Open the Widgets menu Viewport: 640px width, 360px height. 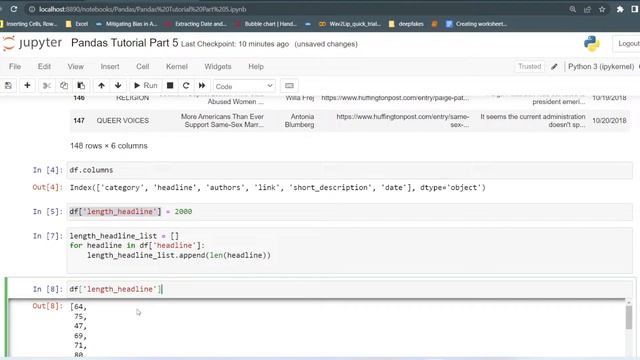pyautogui.click(x=218, y=67)
